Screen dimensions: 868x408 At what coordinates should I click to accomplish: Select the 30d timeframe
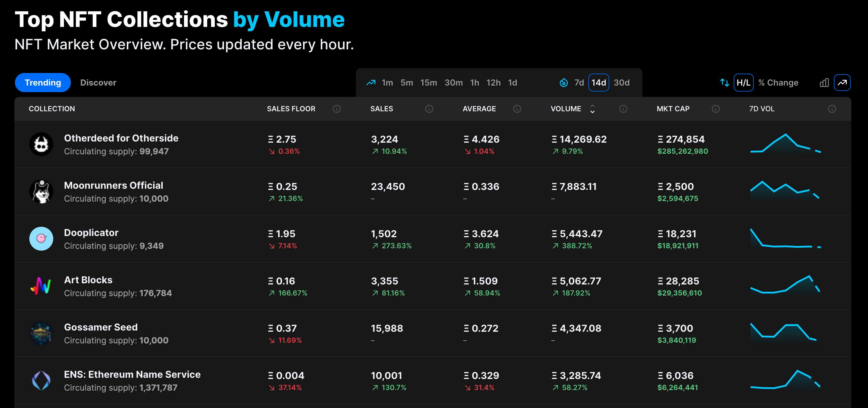(621, 83)
